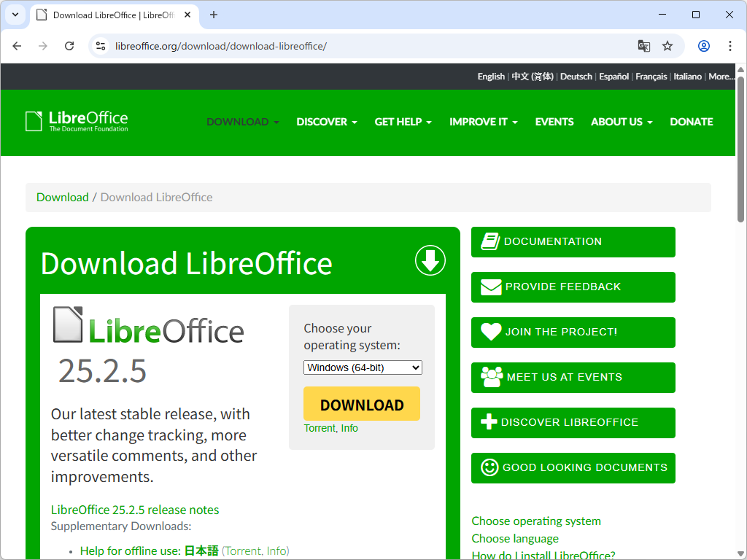Click the Documentation book icon
The height and width of the screenshot is (560, 747).
(490, 241)
